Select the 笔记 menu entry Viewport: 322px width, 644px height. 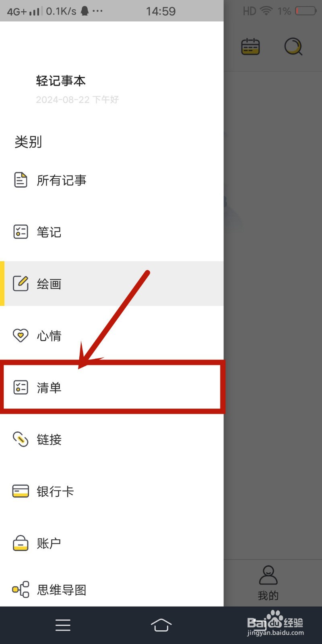click(112, 232)
